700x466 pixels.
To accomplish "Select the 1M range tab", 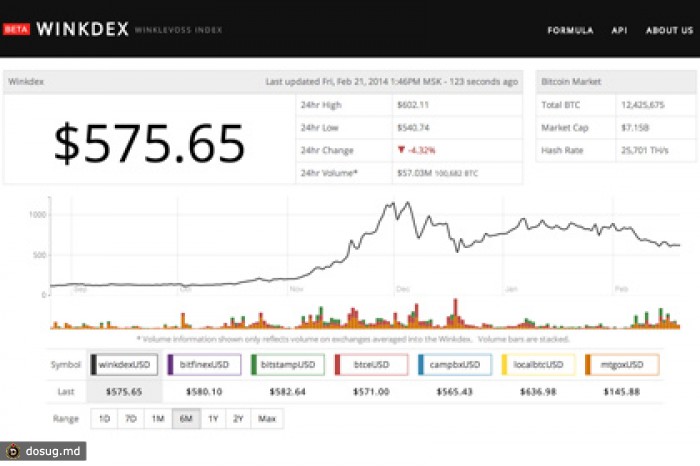I will [x=158, y=419].
